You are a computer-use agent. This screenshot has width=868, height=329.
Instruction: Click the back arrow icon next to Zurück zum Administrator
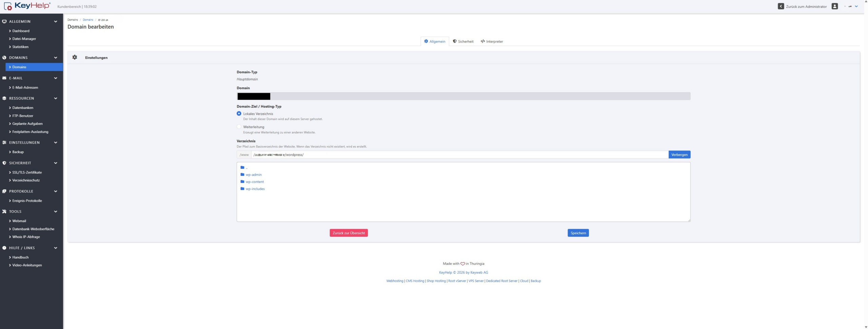pyautogui.click(x=781, y=6)
